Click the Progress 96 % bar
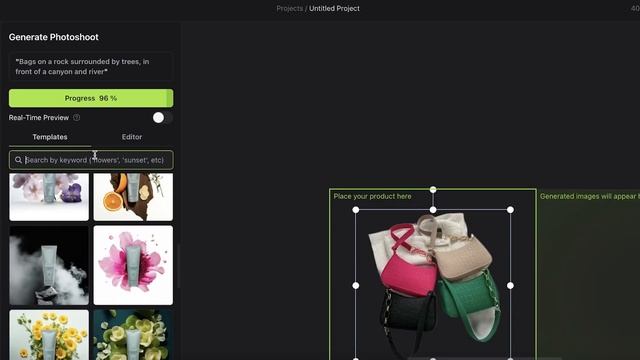 [91, 98]
